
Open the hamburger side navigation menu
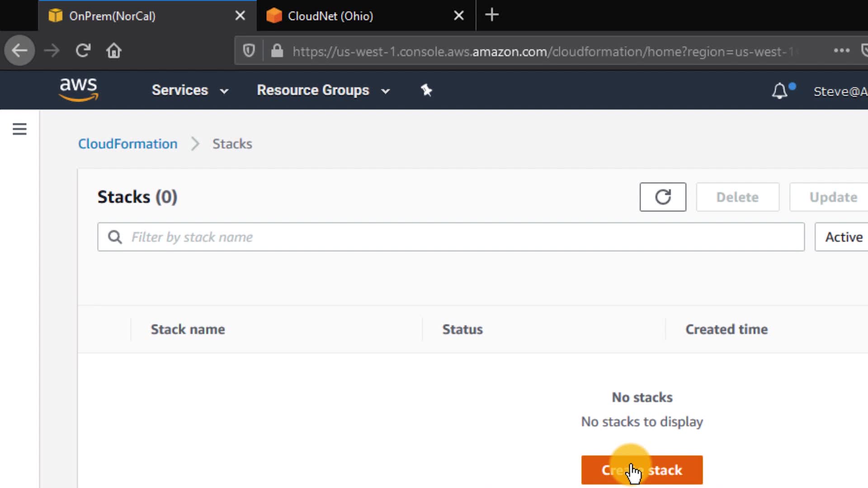pyautogui.click(x=19, y=129)
